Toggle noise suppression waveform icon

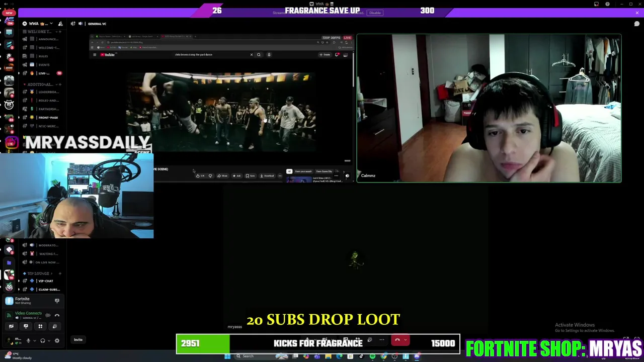(48, 315)
